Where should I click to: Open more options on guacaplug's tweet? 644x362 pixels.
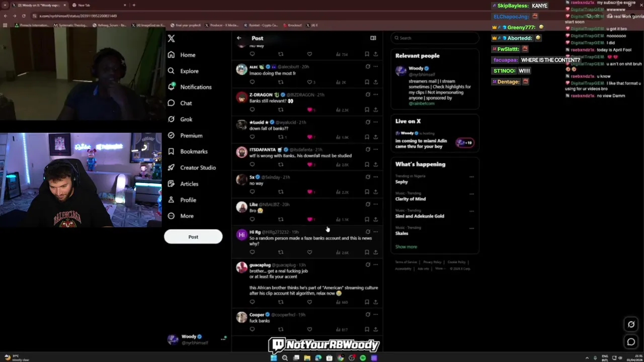pyautogui.click(x=375, y=264)
